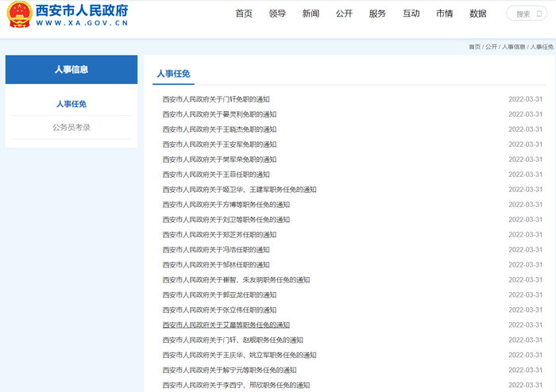Click the 人事任免 content tab heading
This screenshot has width=556, height=392.
173,74
